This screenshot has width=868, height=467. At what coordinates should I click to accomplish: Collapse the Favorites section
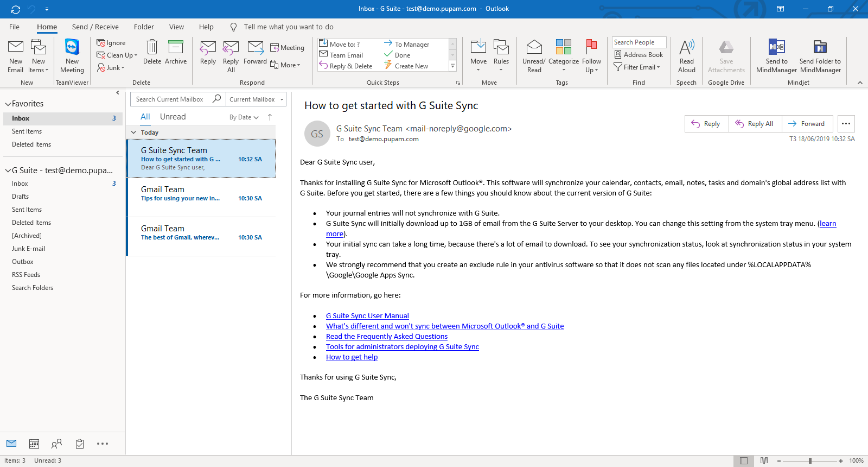[x=8, y=104]
